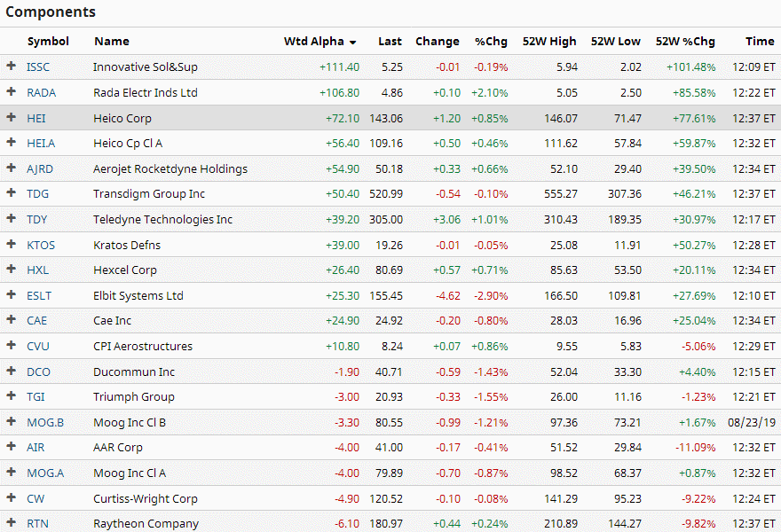This screenshot has width=781, height=532.
Task: Sort table by 52W High column
Action: [548, 42]
